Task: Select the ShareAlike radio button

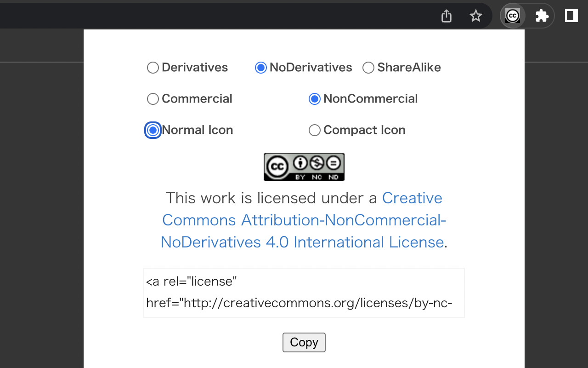Action: pyautogui.click(x=368, y=68)
